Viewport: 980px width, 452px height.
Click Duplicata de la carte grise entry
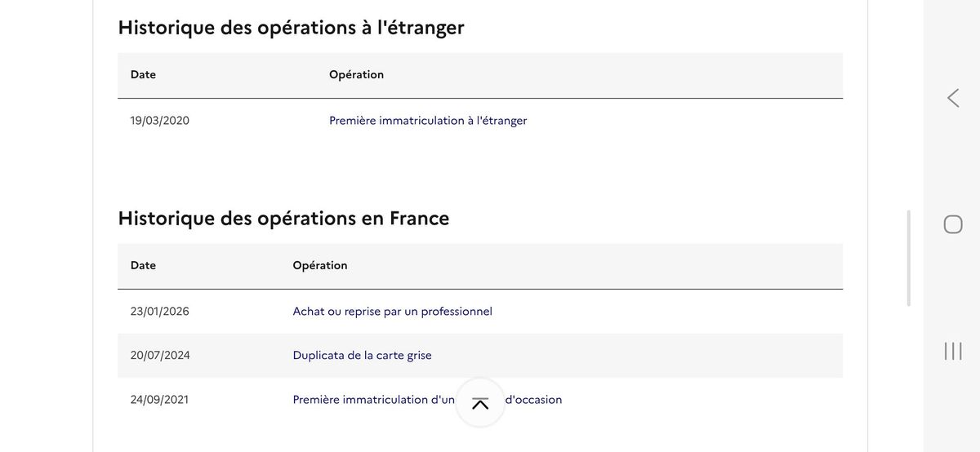[x=362, y=356]
